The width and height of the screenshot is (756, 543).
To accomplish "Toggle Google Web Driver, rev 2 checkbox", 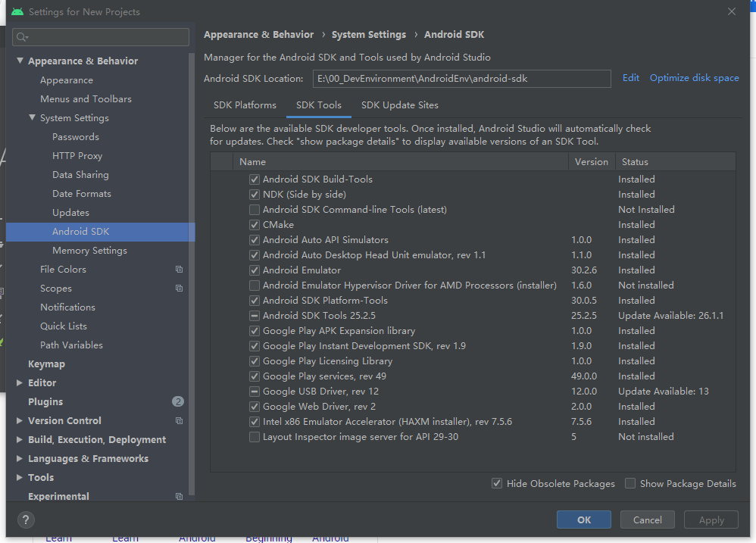I will tap(254, 407).
